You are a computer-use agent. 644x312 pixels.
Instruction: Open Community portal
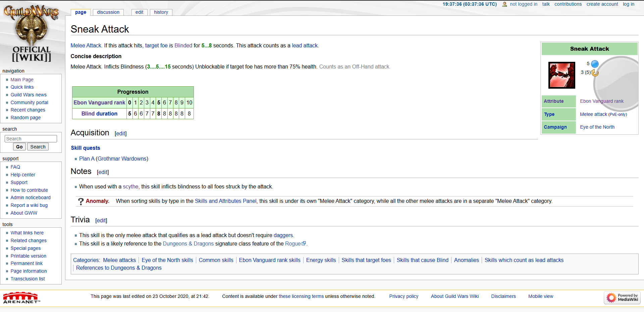(x=29, y=102)
